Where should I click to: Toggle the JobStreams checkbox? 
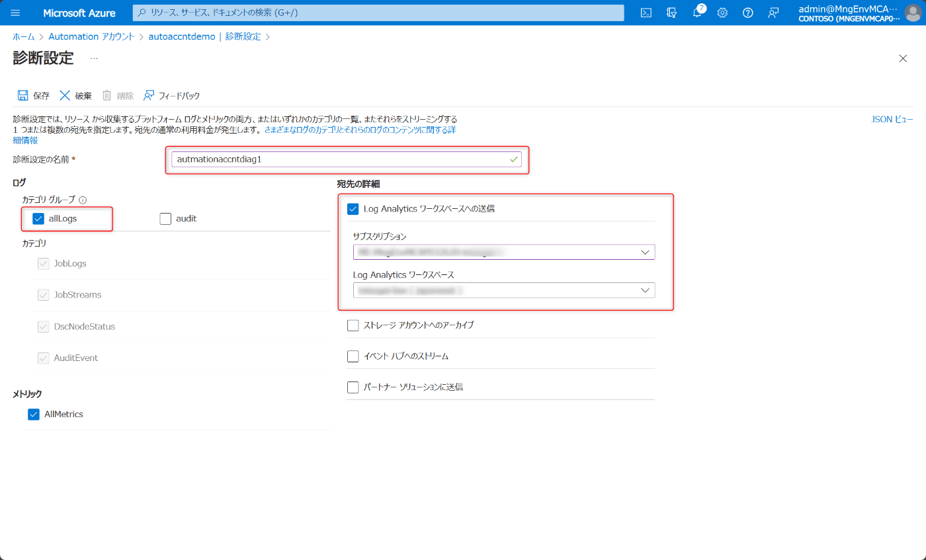coord(44,295)
